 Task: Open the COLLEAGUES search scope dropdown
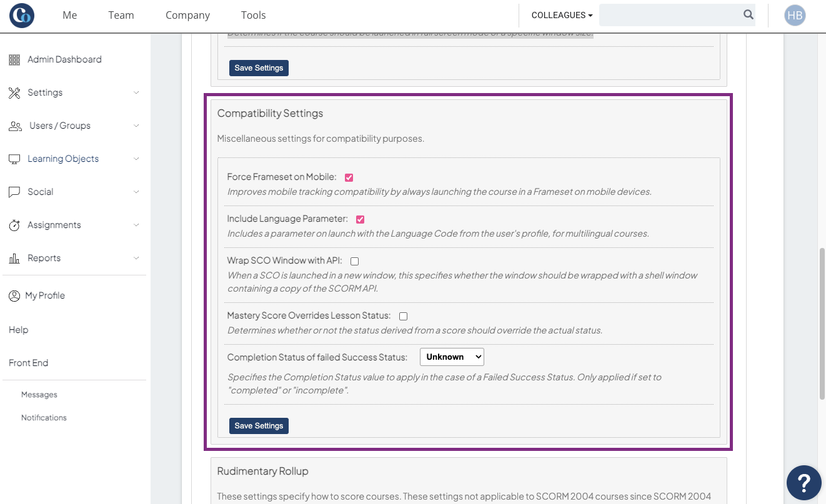pos(562,15)
